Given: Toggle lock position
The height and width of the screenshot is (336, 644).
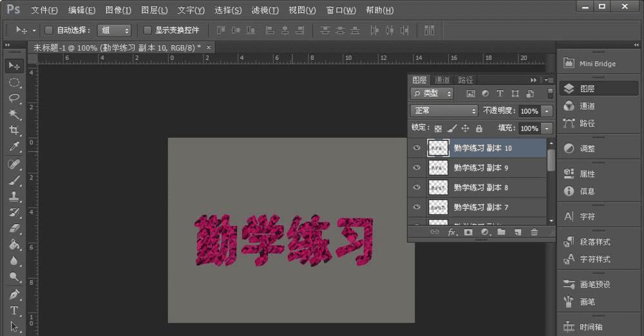Looking at the screenshot, I should pyautogui.click(x=465, y=129).
